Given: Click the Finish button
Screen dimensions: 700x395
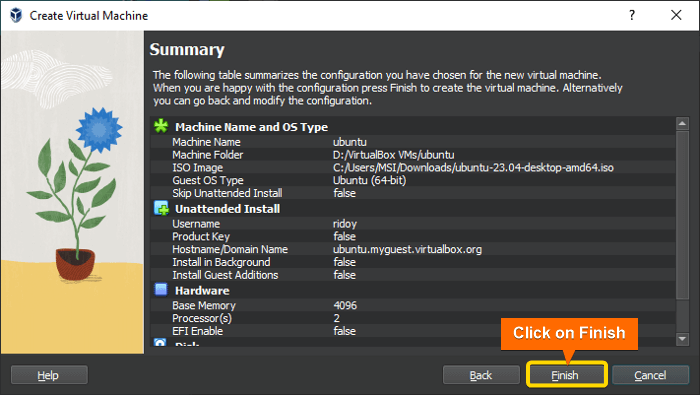Looking at the screenshot, I should click(567, 375).
